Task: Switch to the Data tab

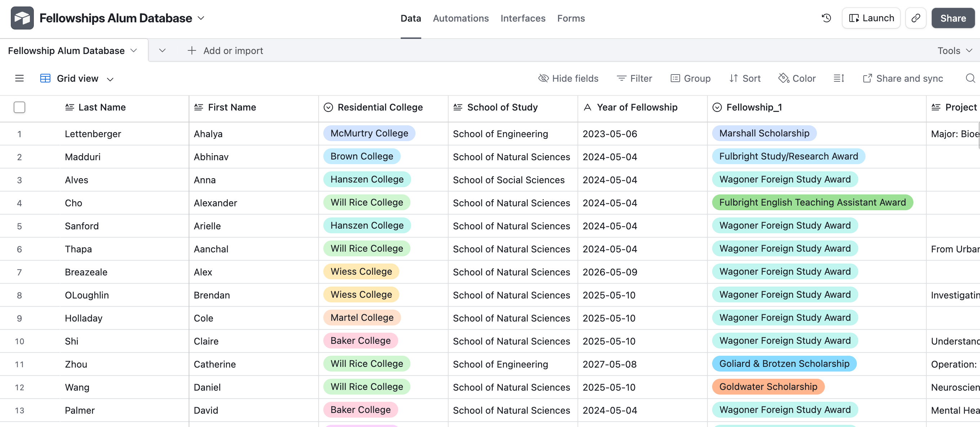Action: point(411,18)
